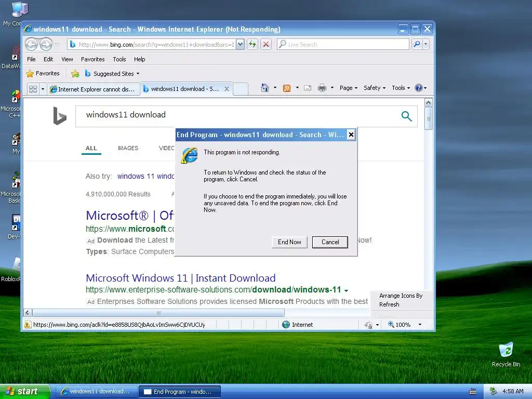
Task: Click windows11 download taskbar button
Action: click(96, 392)
